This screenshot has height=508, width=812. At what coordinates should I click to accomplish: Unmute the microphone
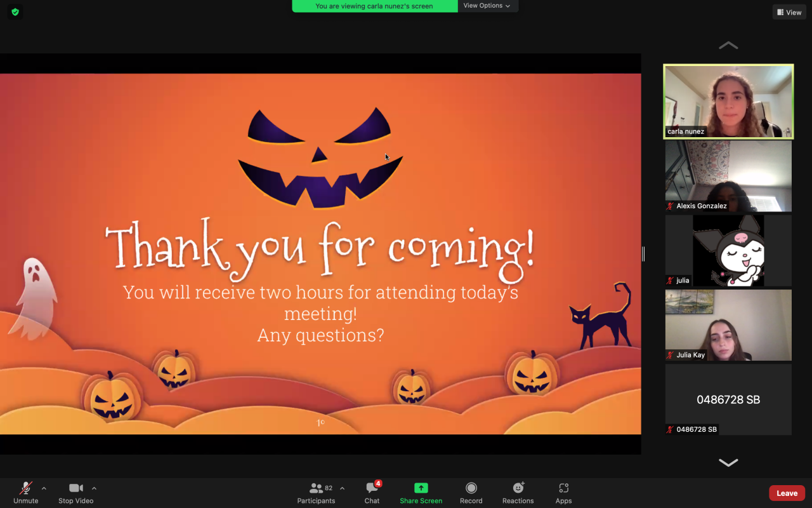coord(25,492)
